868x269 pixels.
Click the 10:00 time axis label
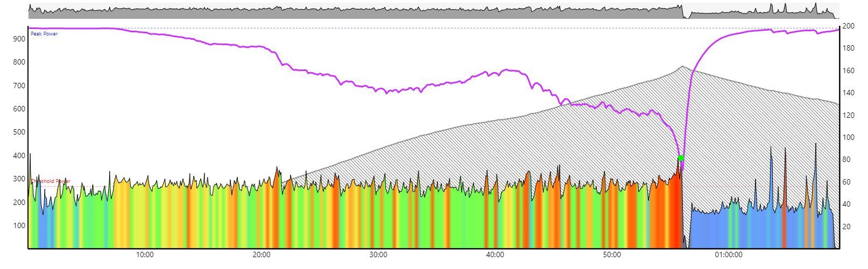coord(145,255)
